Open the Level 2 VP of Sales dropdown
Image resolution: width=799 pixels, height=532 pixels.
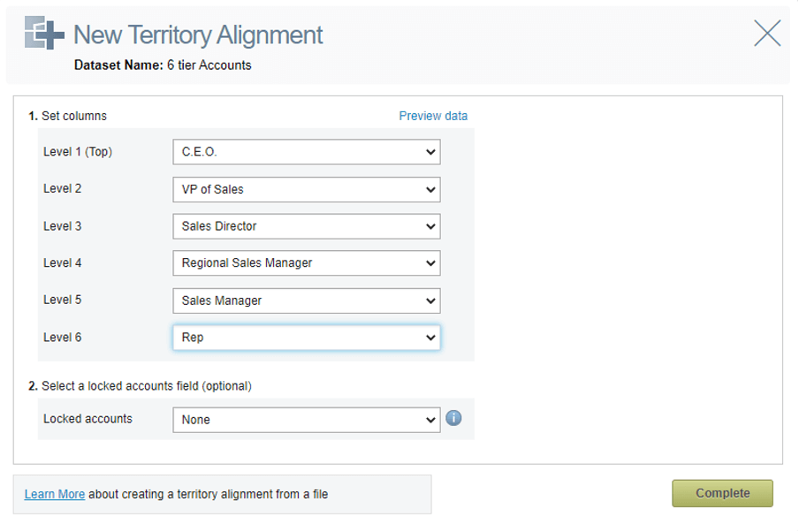306,190
